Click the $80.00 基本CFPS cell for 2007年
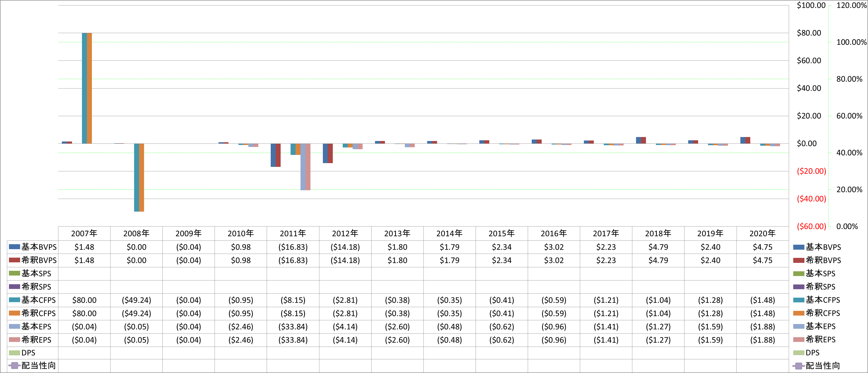Screen dimensions: 868x373 point(84,300)
